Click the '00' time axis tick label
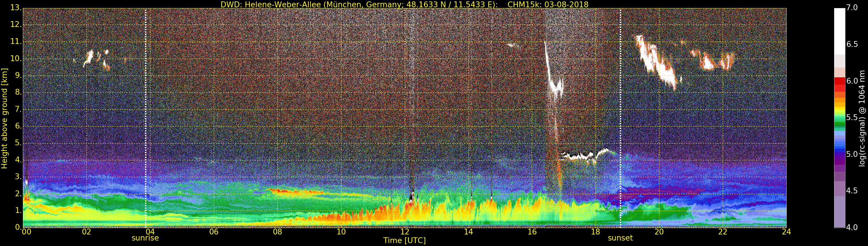This screenshot has width=868, height=246. [26, 232]
